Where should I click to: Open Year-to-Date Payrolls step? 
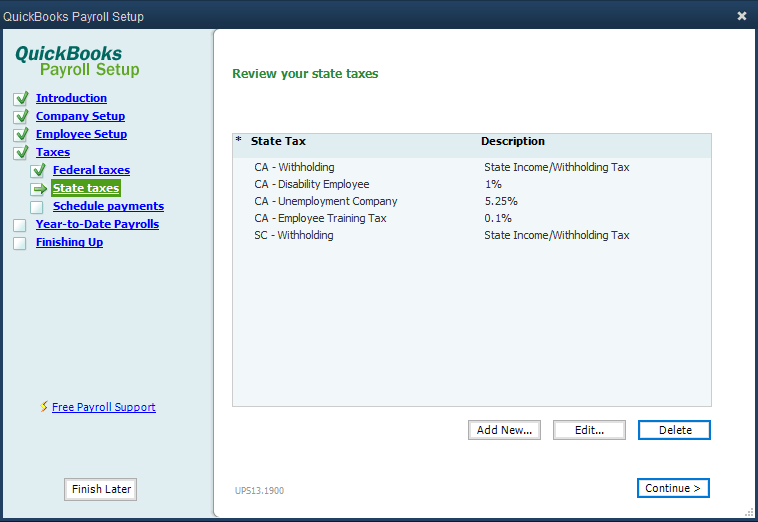click(x=97, y=224)
